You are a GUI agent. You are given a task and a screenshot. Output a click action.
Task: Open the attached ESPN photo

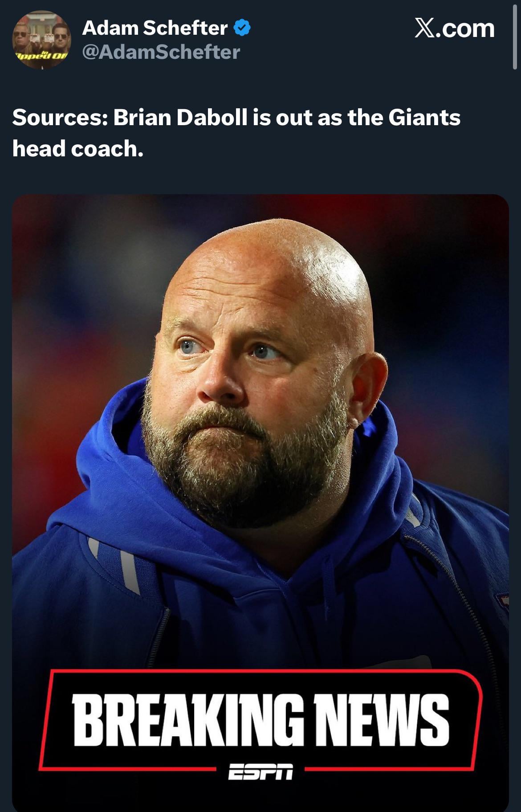click(x=260, y=503)
